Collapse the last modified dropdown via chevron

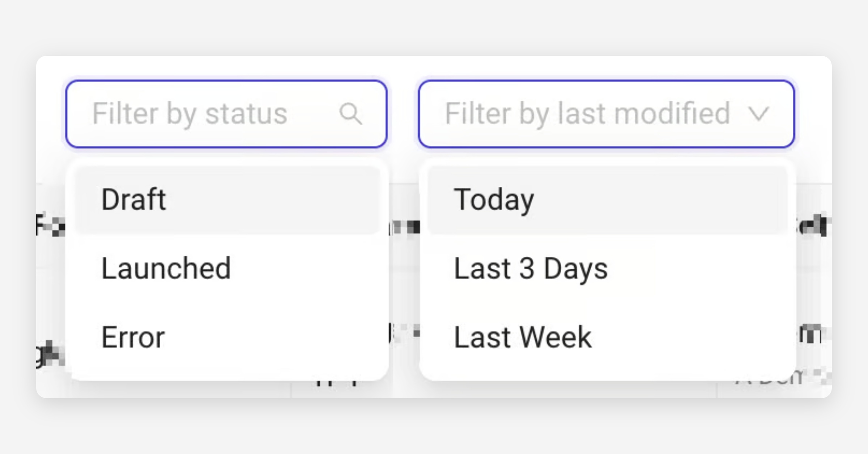[x=758, y=114]
